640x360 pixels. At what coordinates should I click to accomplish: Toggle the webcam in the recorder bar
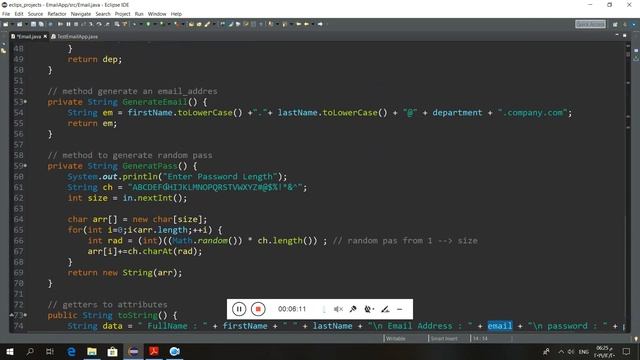tap(369, 309)
